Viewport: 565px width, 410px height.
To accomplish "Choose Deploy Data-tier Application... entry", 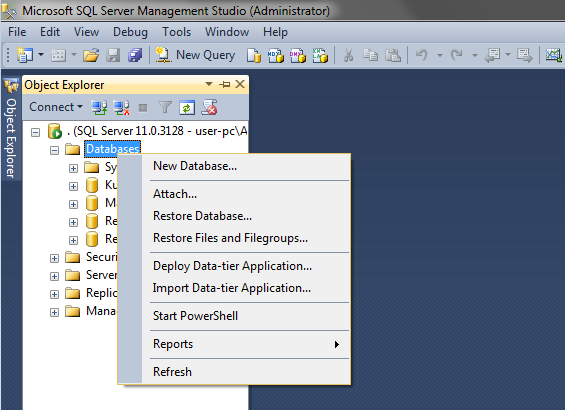I will [234, 266].
